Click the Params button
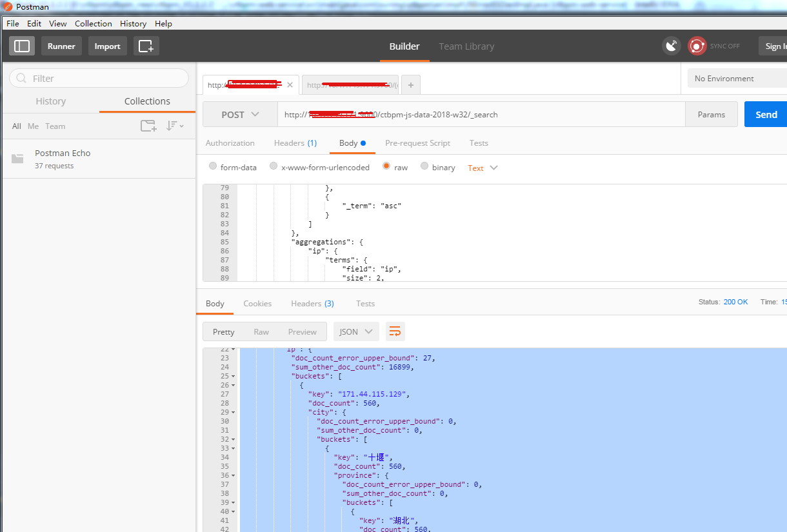 pyautogui.click(x=711, y=114)
